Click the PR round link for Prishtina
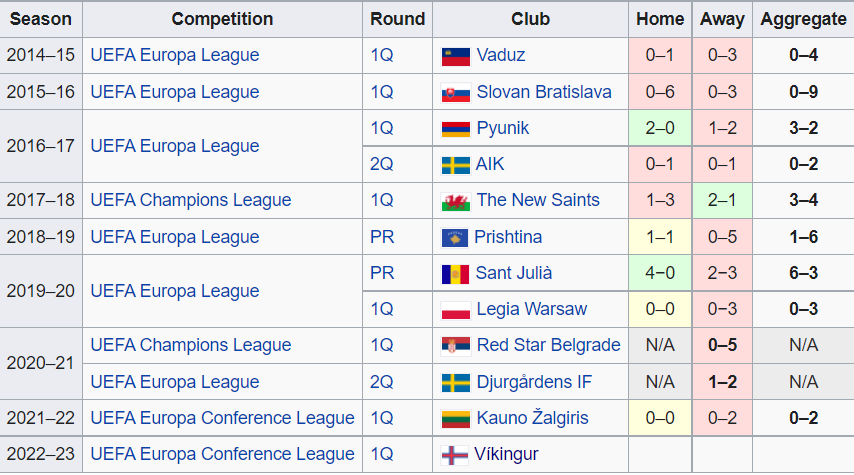Viewport: 854px width, 475px height. click(x=382, y=237)
